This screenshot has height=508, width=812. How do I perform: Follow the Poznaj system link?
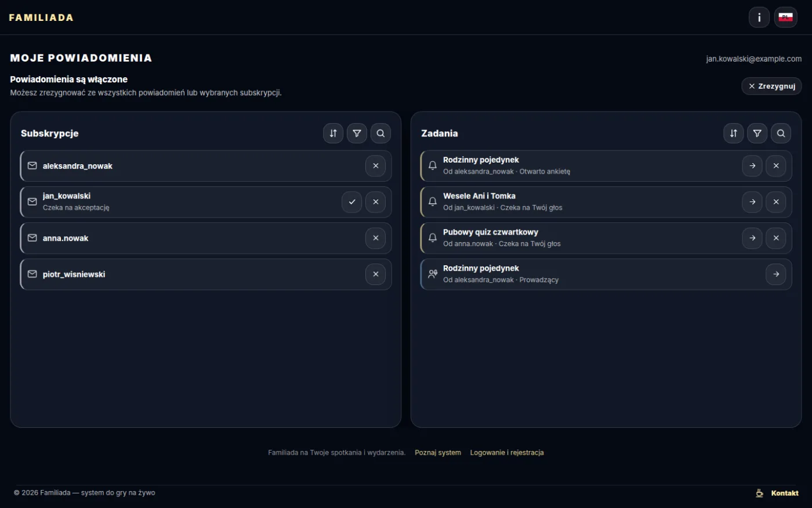438,453
